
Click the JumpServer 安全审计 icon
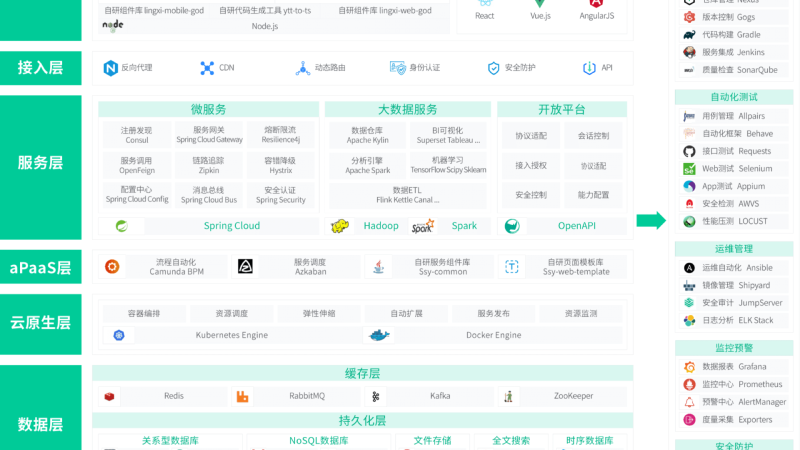coord(689,303)
